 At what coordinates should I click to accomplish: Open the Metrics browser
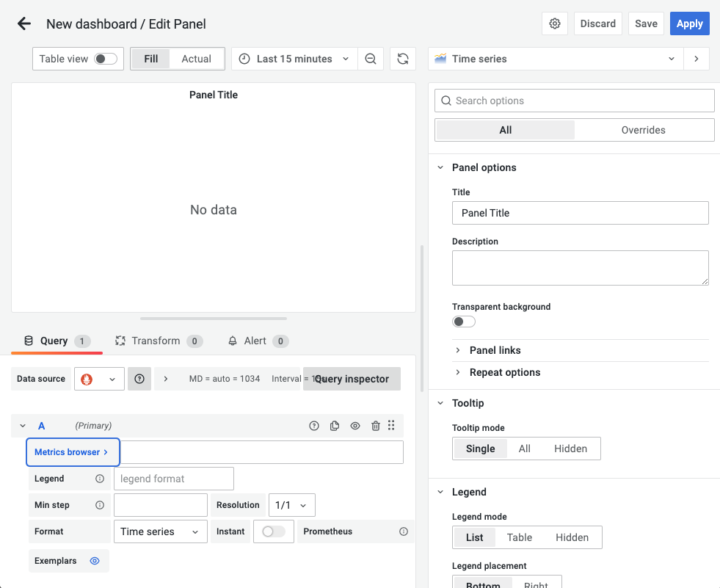click(73, 452)
